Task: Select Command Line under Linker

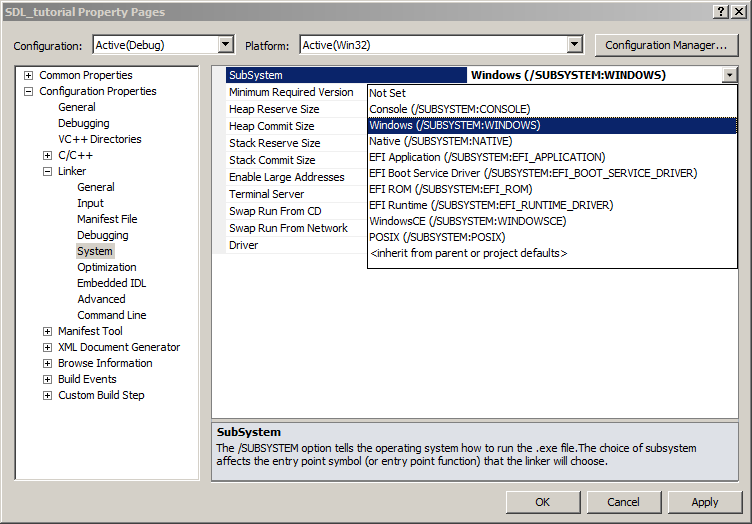Action: click(x=112, y=315)
